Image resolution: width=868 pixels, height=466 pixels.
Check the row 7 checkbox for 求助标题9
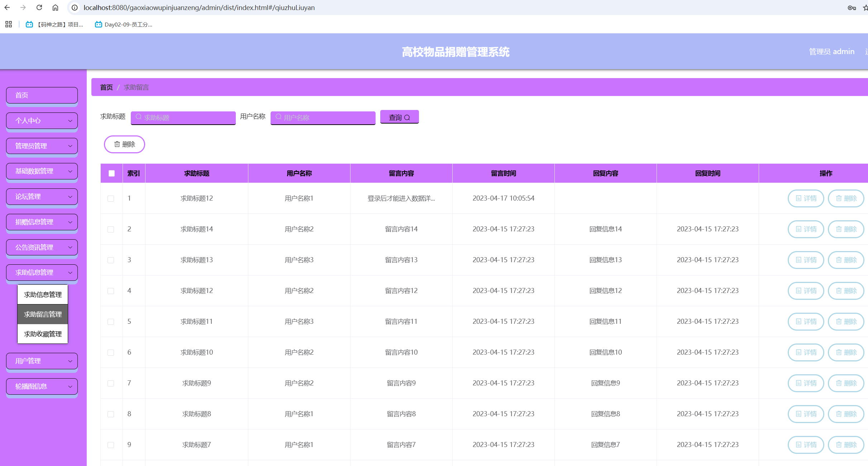coord(111,383)
